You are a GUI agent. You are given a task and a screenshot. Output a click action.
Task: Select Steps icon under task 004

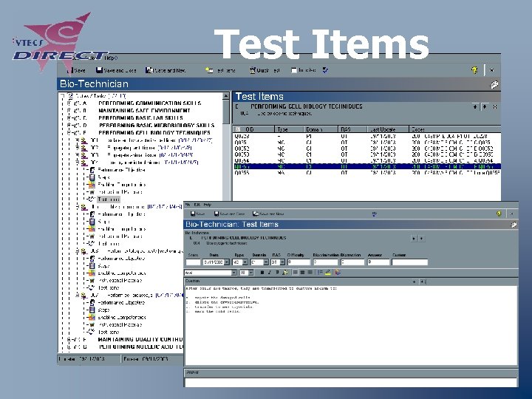coord(92,177)
